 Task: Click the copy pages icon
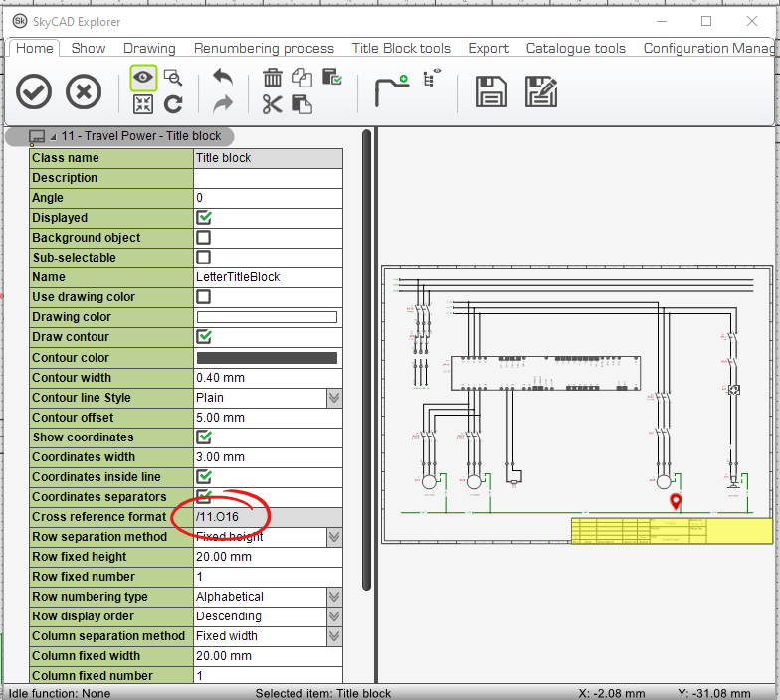(x=302, y=78)
